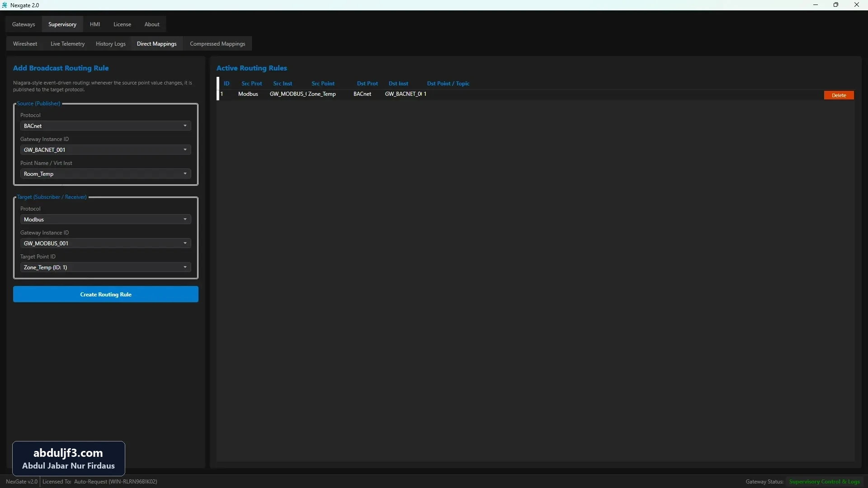The image size is (868, 488).
Task: Open the License tab
Action: (x=122, y=24)
